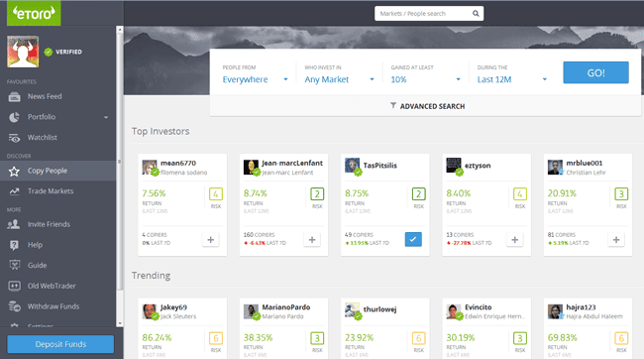Add mrblue001 with the plus icon
This screenshot has width=644, height=359.
[x=616, y=240]
